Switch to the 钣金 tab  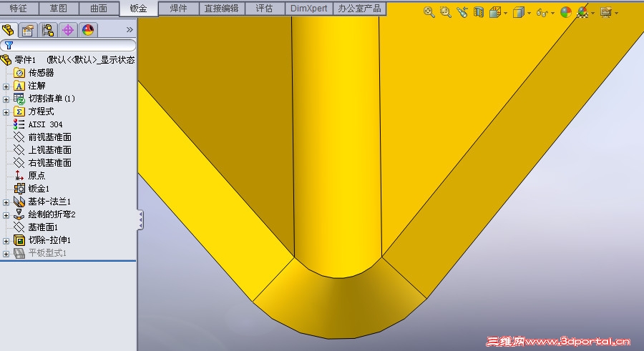tap(139, 9)
